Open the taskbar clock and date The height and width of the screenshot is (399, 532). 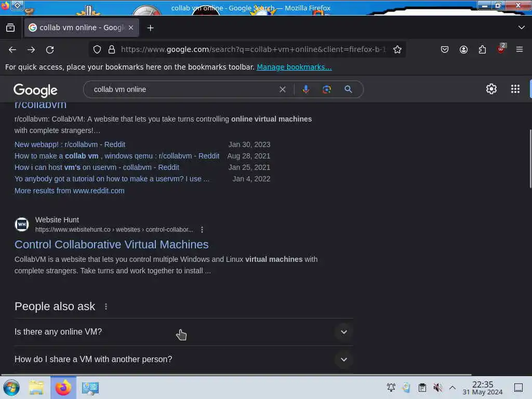coord(483,388)
